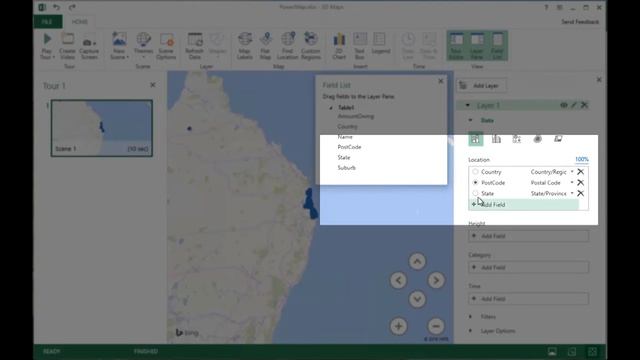Expand the Filters section

[x=471, y=317]
